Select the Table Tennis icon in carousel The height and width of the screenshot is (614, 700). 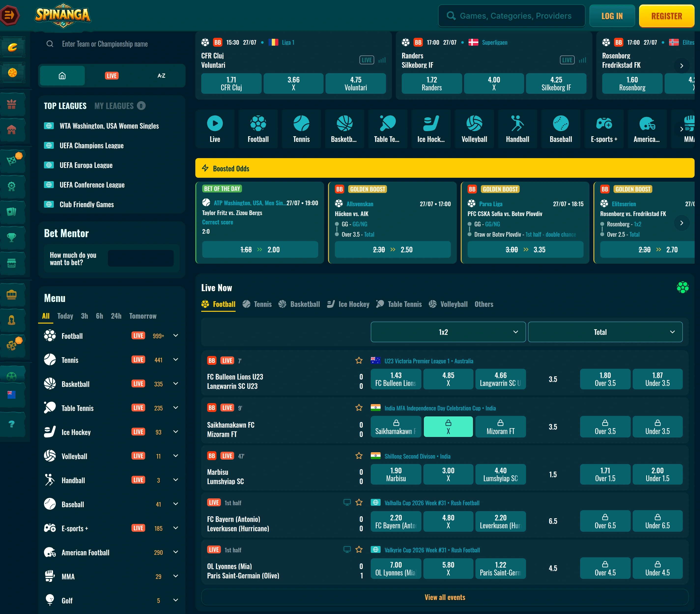388,129
